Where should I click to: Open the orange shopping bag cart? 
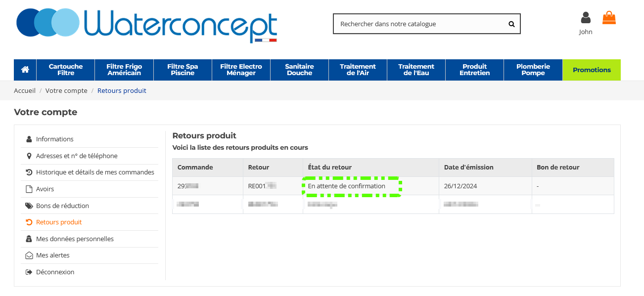(609, 18)
